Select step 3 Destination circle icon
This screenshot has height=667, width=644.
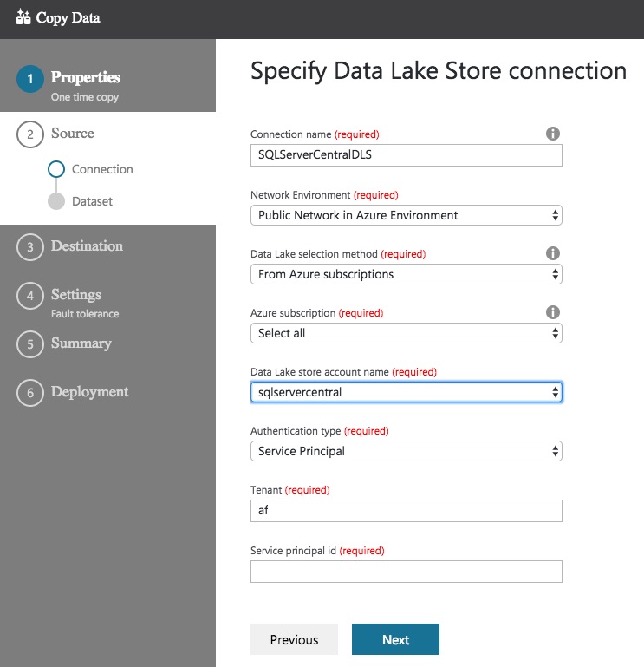click(29, 247)
